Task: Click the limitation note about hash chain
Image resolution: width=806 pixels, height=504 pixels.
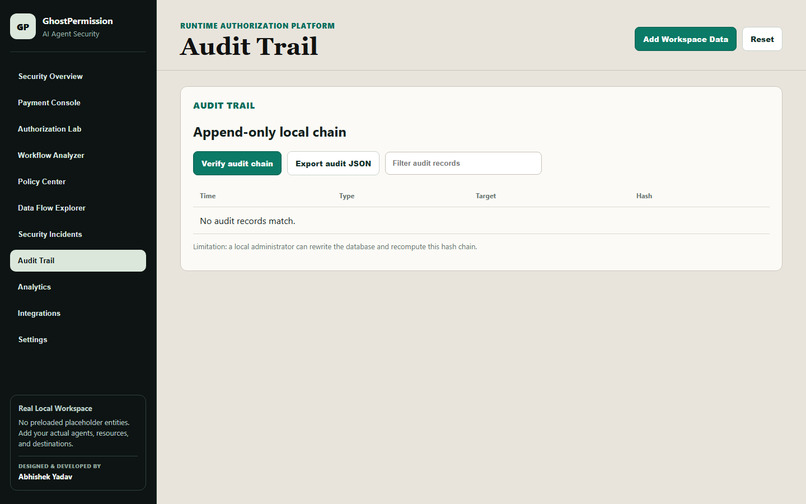Action: 335,247
